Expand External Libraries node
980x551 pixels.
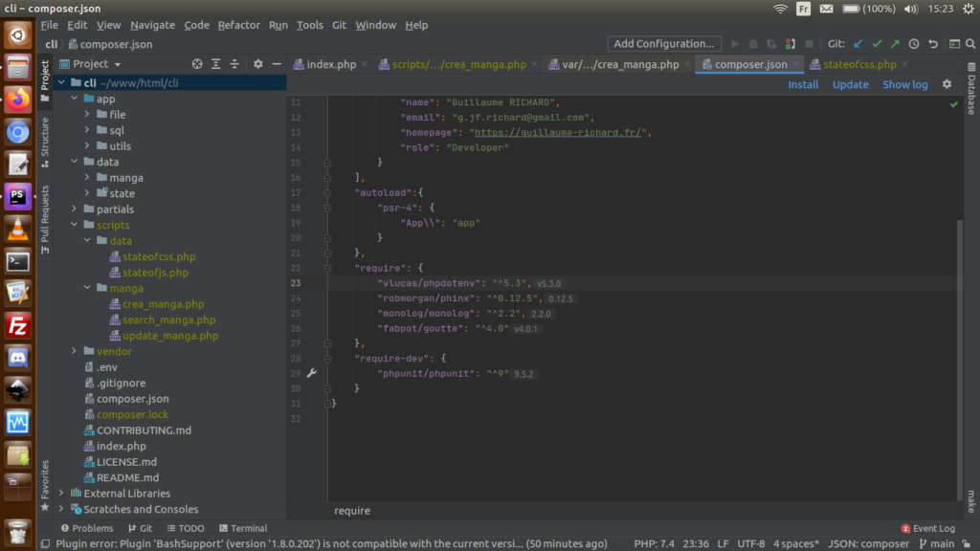61,494
